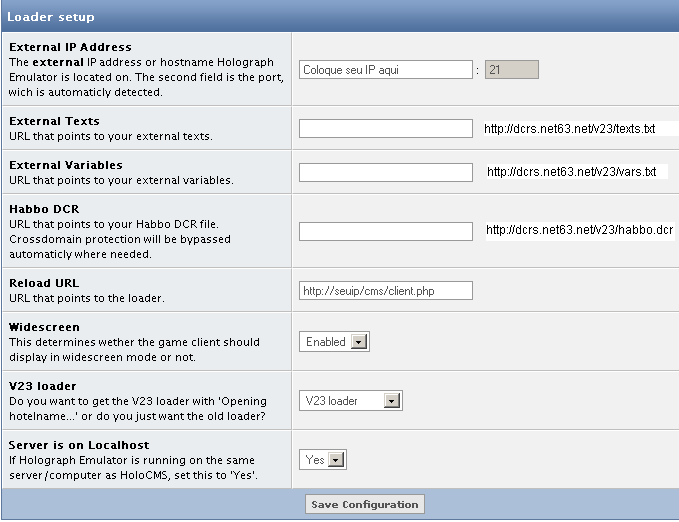Screen dimensions: 679x522
Task: Click the Loader setup header title
Action: tap(51, 17)
